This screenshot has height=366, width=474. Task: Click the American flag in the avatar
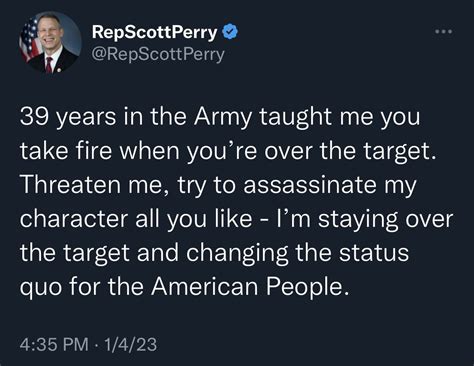[x=30, y=40]
